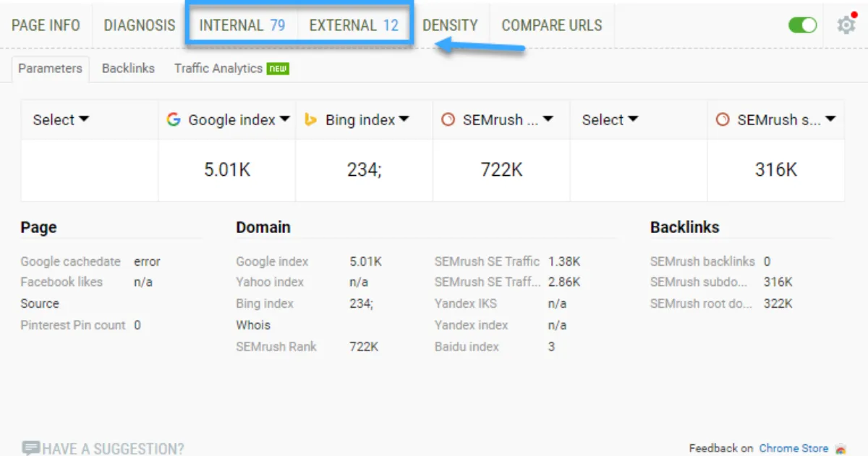The height and width of the screenshot is (456, 868).
Task: Click the Pinterest Pin count label
Action: coord(73,325)
